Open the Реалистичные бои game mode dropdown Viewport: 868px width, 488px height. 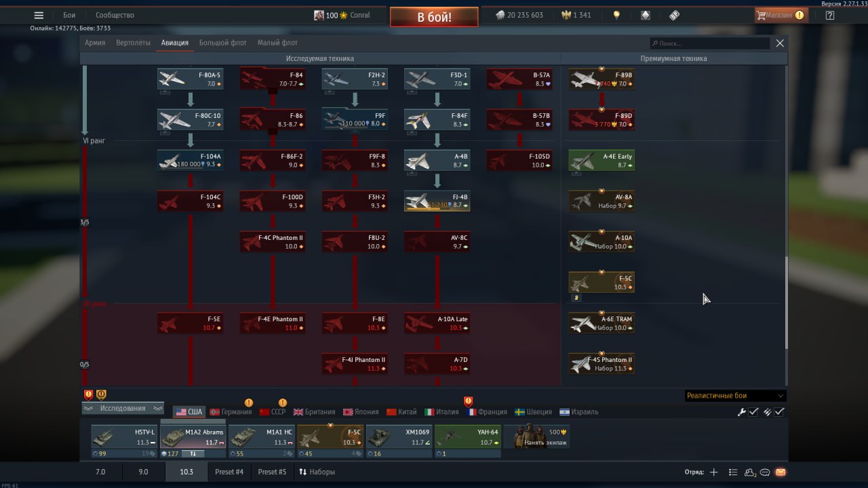735,396
